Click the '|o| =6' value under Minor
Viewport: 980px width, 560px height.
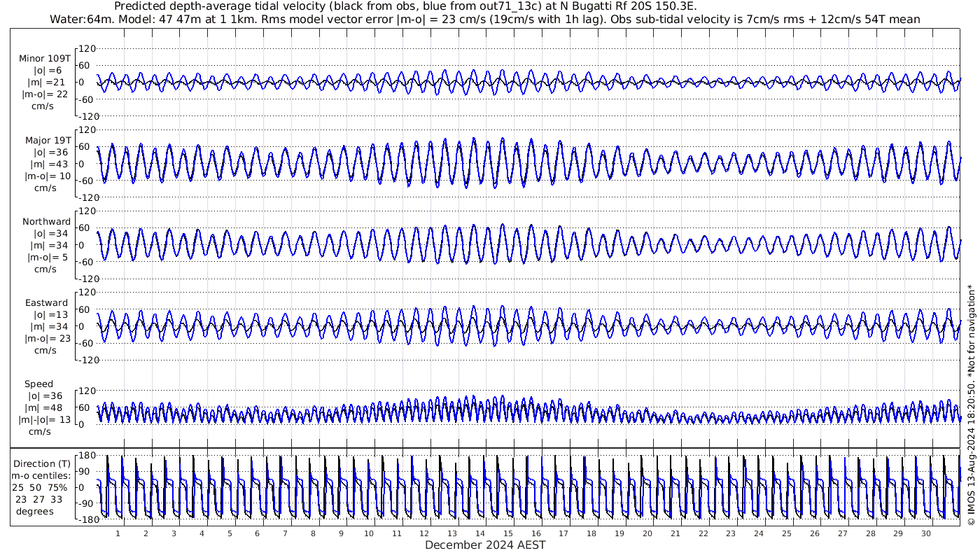pos(48,71)
